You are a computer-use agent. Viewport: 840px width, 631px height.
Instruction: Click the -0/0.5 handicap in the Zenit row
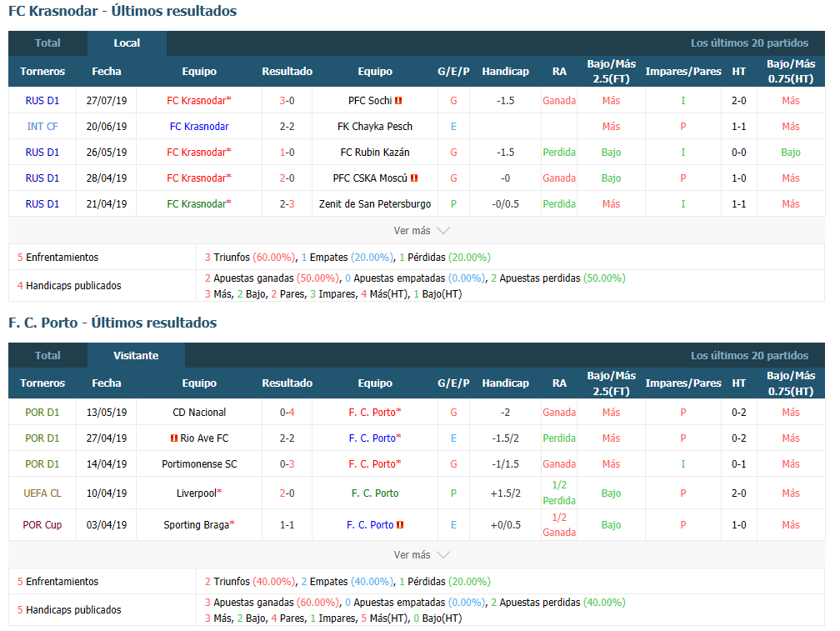pyautogui.click(x=505, y=204)
